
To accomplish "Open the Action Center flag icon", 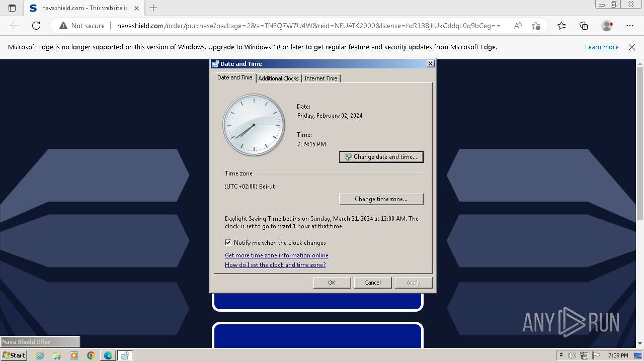I will click(x=596, y=355).
